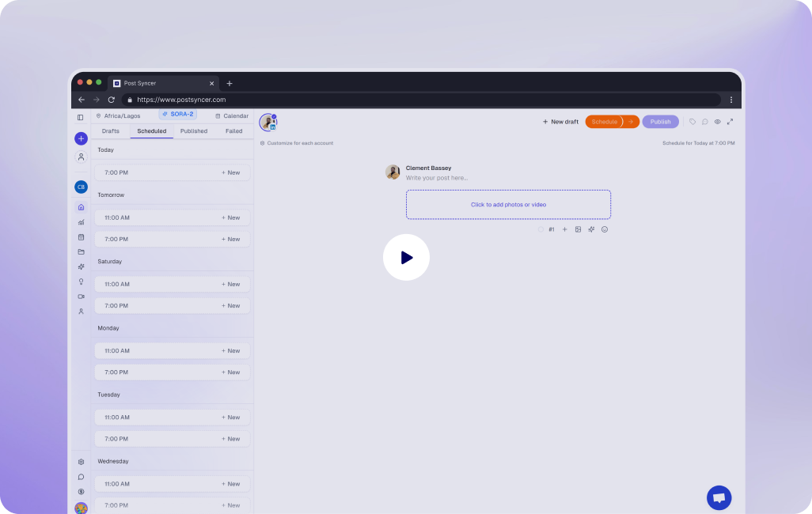Switch to the Published tab

[193, 130]
